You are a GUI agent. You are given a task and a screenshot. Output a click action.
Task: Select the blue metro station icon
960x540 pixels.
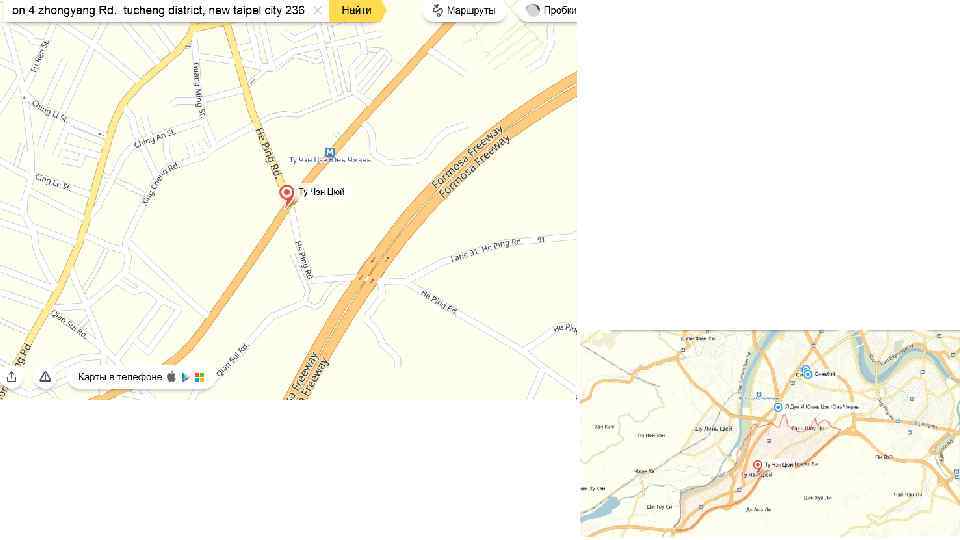330,152
